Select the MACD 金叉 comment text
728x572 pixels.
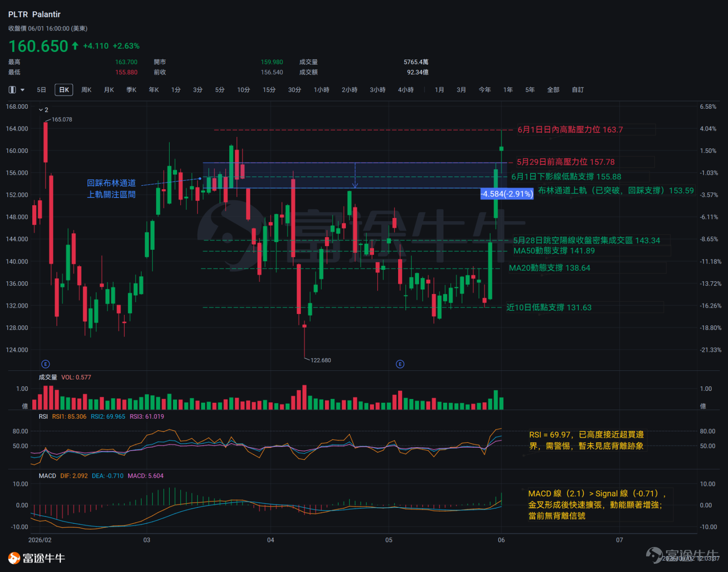click(597, 505)
